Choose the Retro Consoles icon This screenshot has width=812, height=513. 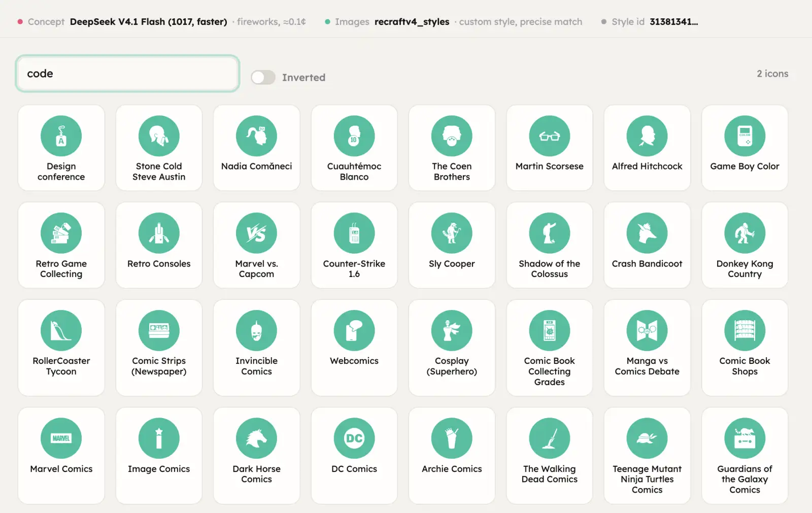(x=159, y=233)
